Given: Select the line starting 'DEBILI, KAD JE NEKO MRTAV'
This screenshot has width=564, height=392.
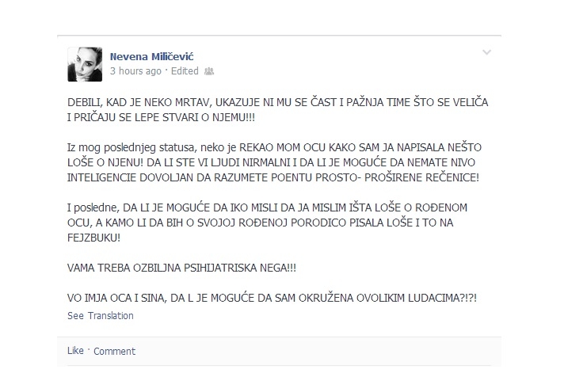Looking at the screenshot, I should pos(278,102).
